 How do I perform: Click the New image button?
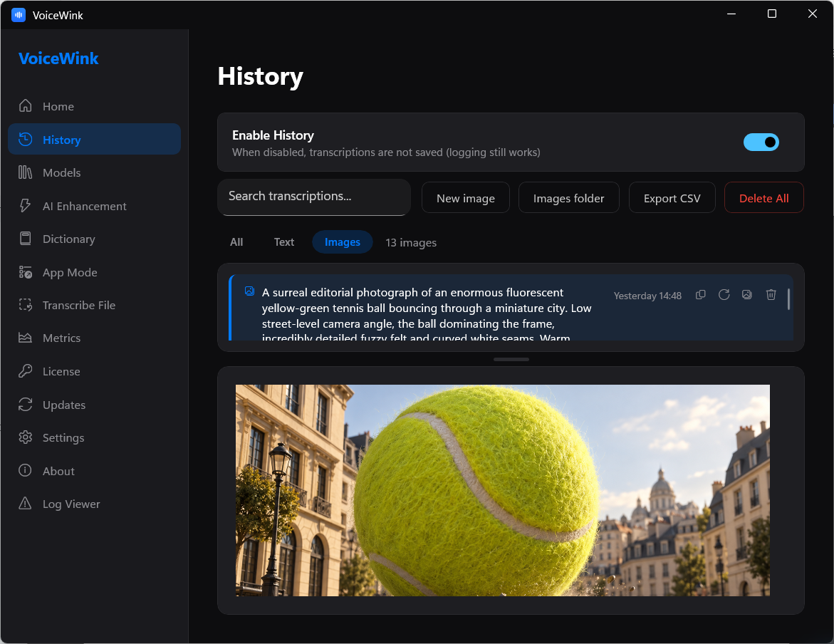coord(465,198)
